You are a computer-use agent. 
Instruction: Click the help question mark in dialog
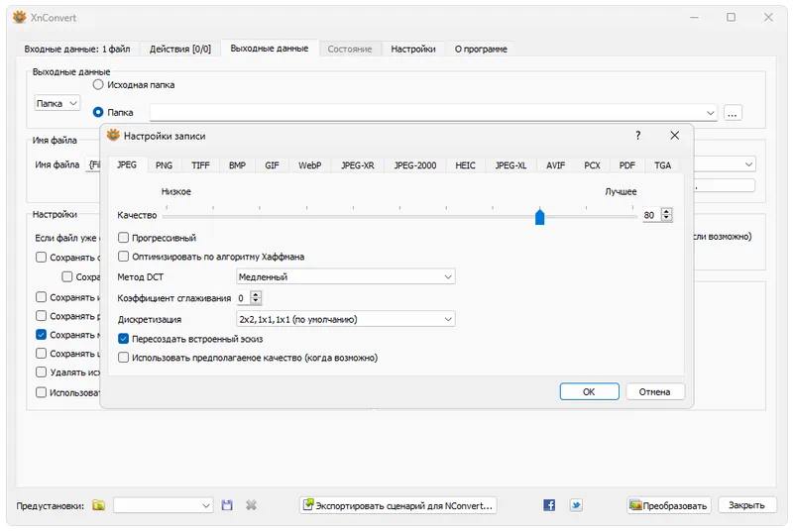click(x=638, y=136)
